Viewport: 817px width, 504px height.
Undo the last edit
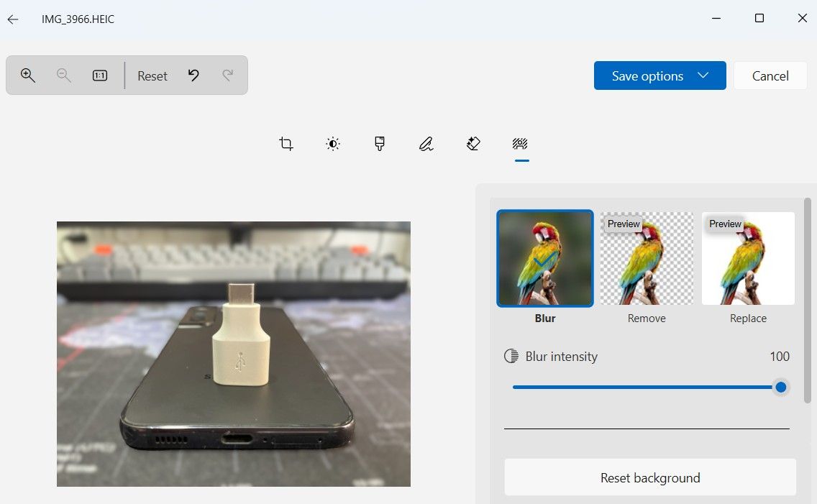coord(193,75)
